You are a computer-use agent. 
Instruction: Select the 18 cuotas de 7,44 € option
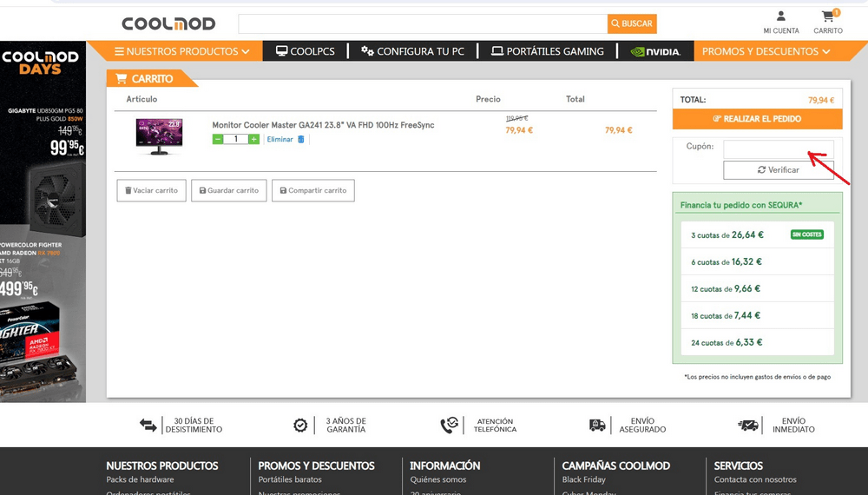point(757,315)
